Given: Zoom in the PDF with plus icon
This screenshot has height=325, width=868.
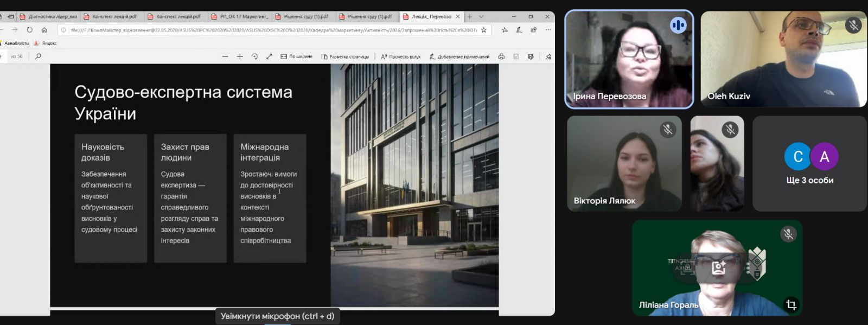Looking at the screenshot, I should tap(240, 56).
